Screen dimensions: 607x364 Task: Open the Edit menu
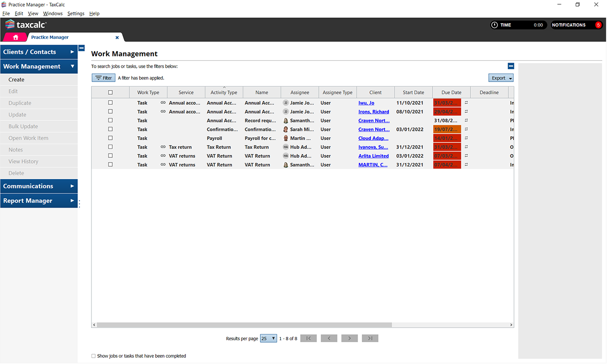coord(19,14)
